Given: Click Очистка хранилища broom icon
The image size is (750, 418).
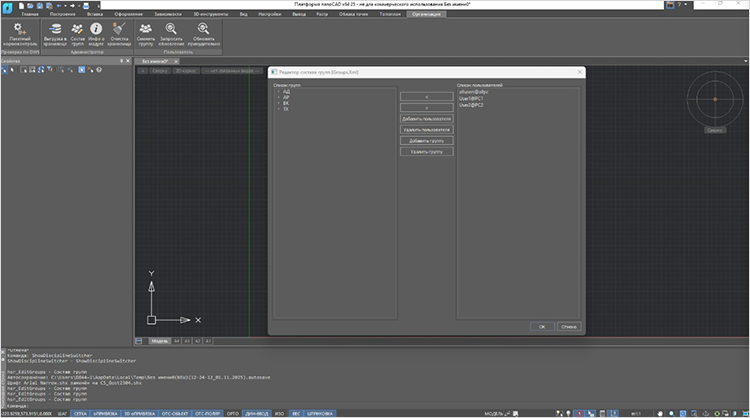Looking at the screenshot, I should (x=119, y=30).
